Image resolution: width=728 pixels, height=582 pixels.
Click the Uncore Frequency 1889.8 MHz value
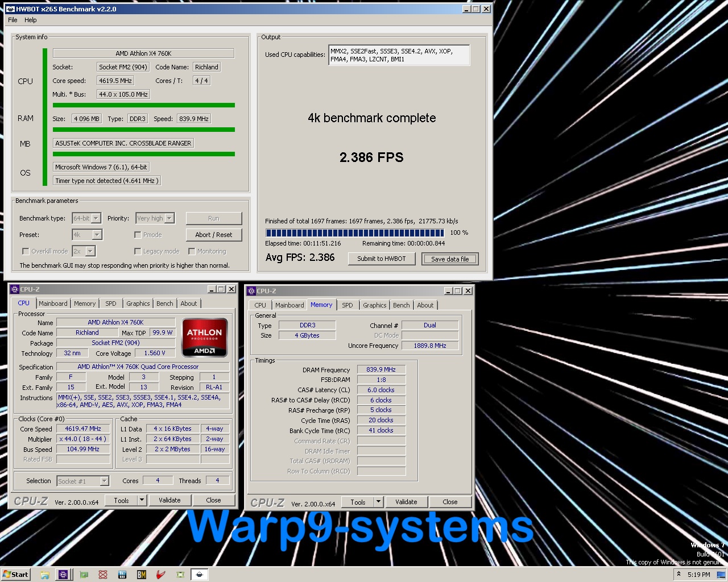[430, 346]
